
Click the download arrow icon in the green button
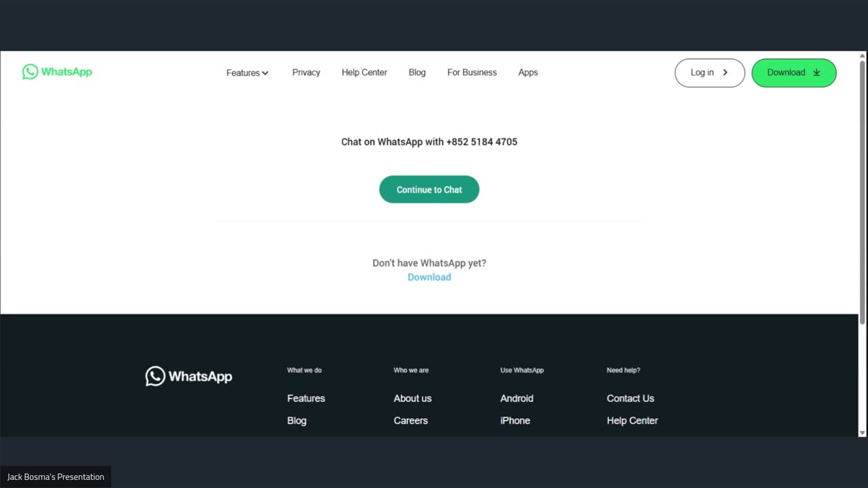tap(816, 73)
